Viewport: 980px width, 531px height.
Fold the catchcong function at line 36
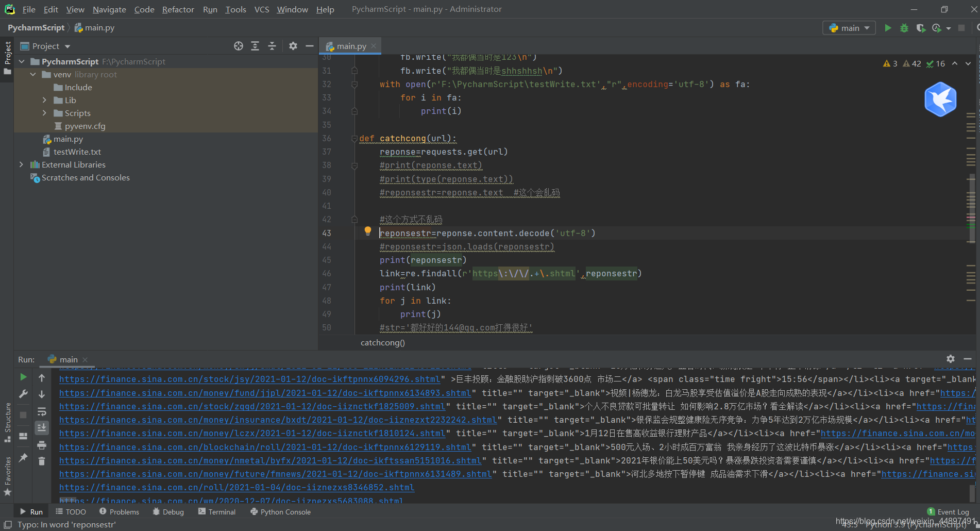354,138
